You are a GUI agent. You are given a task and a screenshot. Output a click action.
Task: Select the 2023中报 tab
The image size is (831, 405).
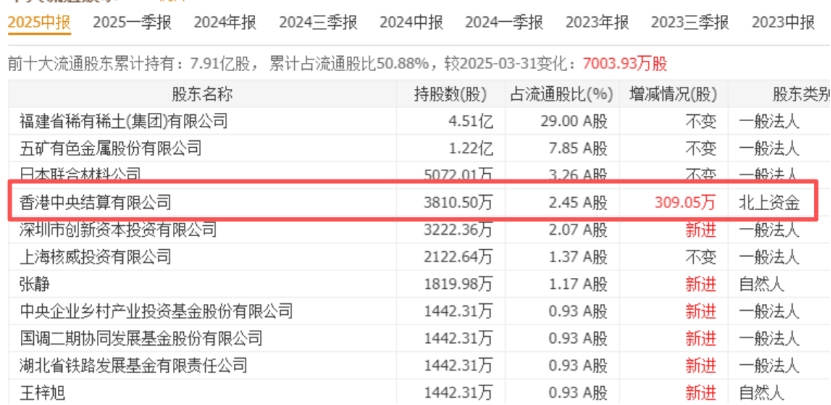tap(783, 23)
